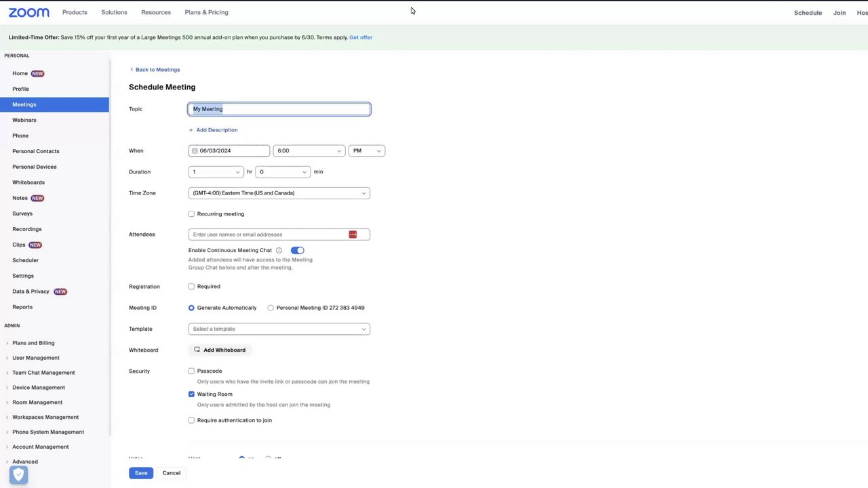Click the Cancel button
Screen dimensions: 868x488
click(172, 473)
